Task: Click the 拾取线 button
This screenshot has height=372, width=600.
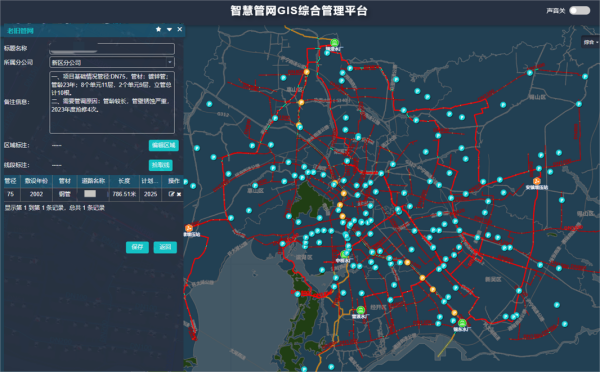Action: click(x=161, y=165)
